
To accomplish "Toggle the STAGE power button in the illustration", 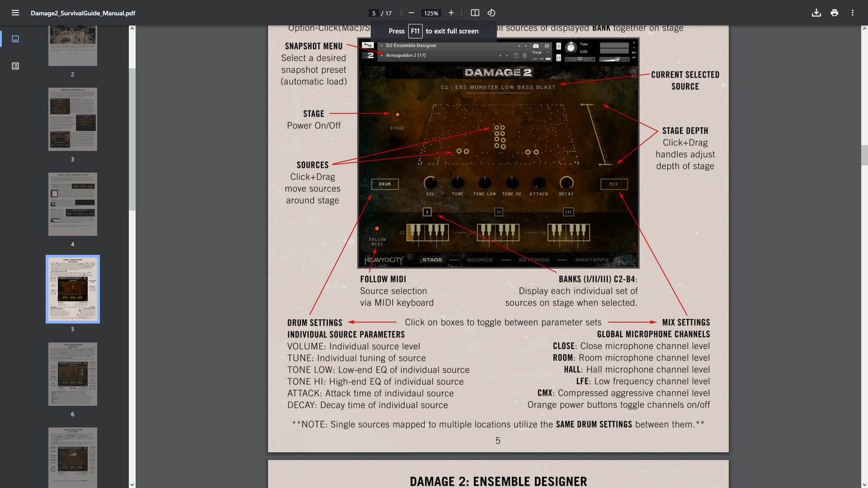I will point(397,115).
